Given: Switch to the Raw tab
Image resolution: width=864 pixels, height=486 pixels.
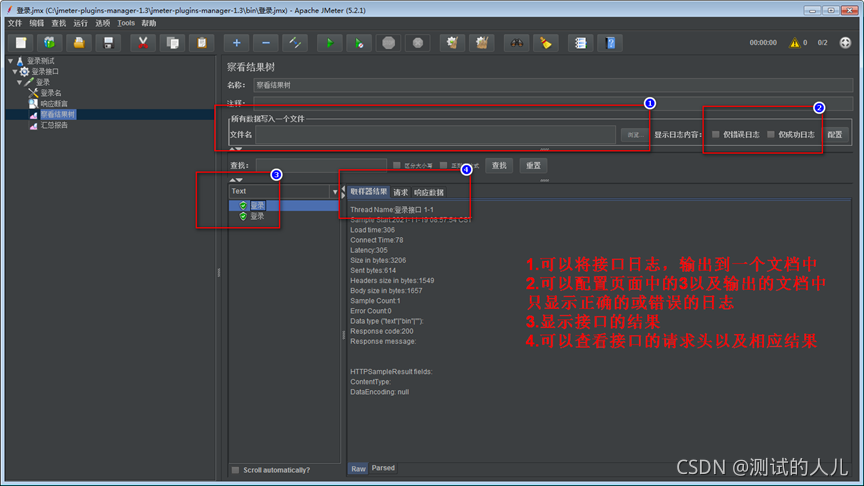Looking at the screenshot, I should pyautogui.click(x=358, y=468).
